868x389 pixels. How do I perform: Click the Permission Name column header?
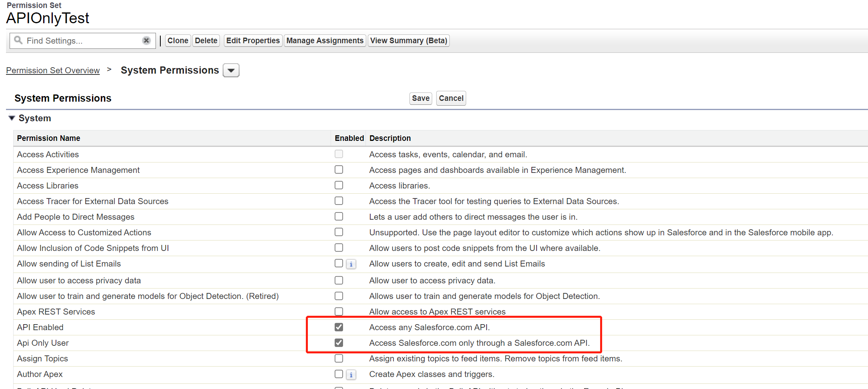point(49,138)
